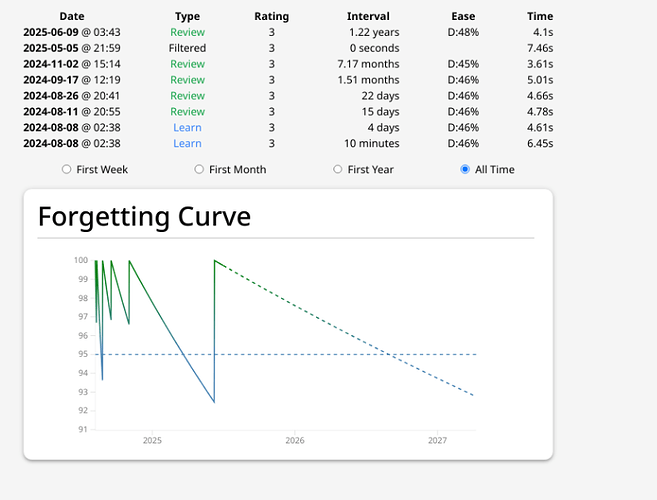The height and width of the screenshot is (500, 657).
Task: Click the 3.61s time value
Action: [540, 64]
